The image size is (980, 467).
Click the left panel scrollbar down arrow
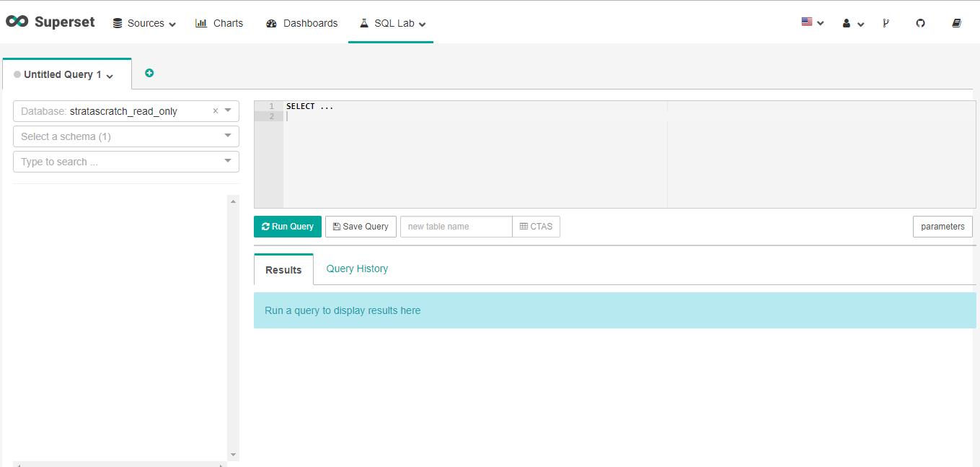click(233, 455)
